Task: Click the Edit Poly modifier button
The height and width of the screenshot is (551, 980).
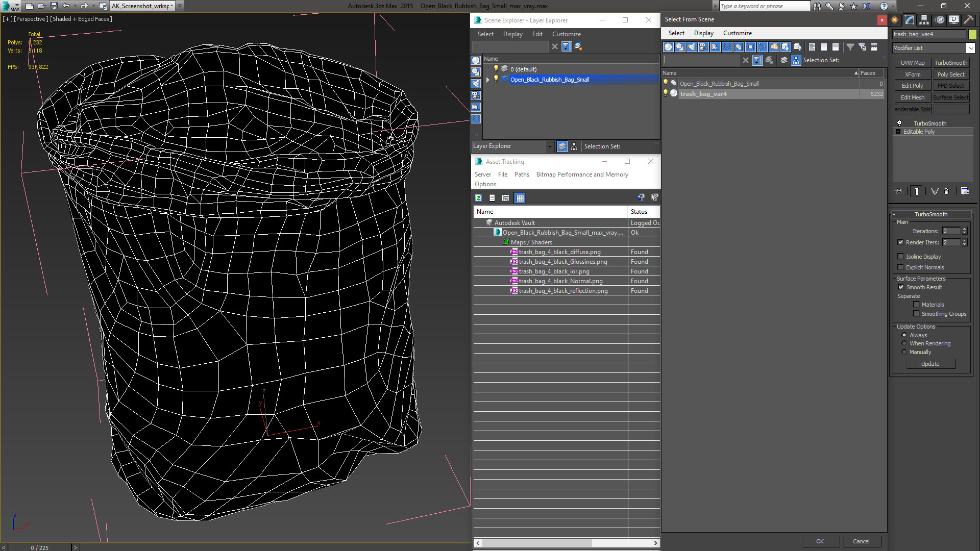Action: click(912, 86)
